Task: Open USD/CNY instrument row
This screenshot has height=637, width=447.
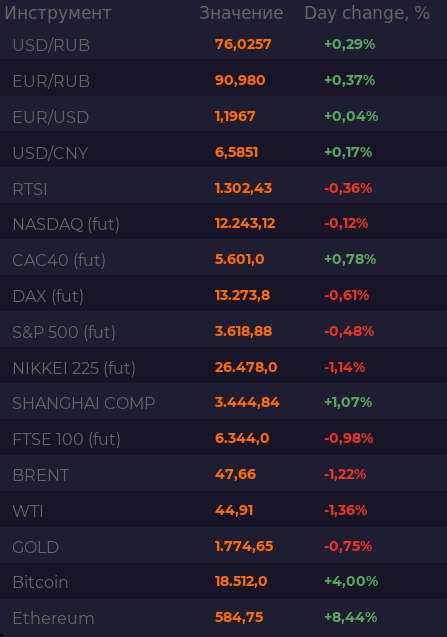Action: [x=224, y=153]
